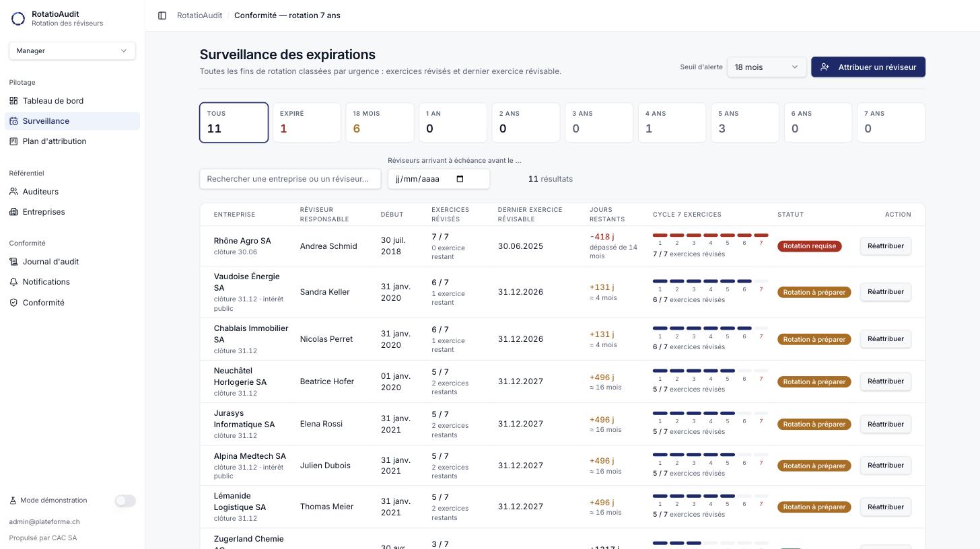The width and height of the screenshot is (980, 549).
Task: Click the flask icon beside Mode démonstration
Action: (x=13, y=501)
